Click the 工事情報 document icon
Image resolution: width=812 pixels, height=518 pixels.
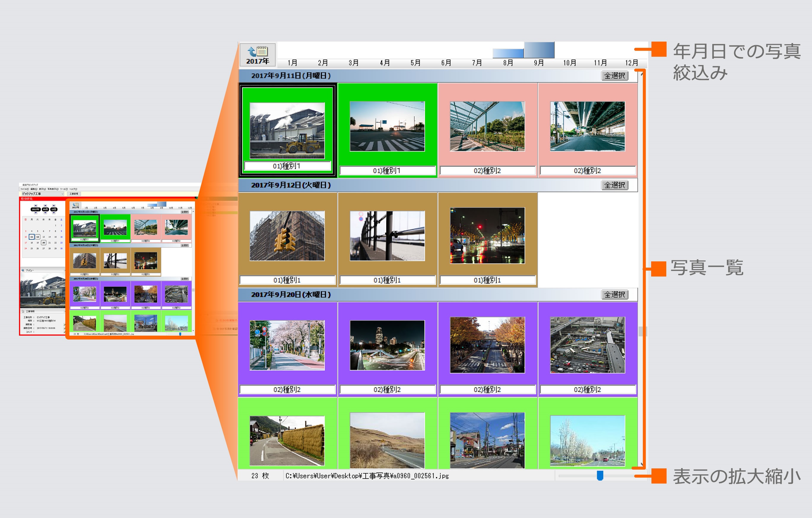(23, 311)
